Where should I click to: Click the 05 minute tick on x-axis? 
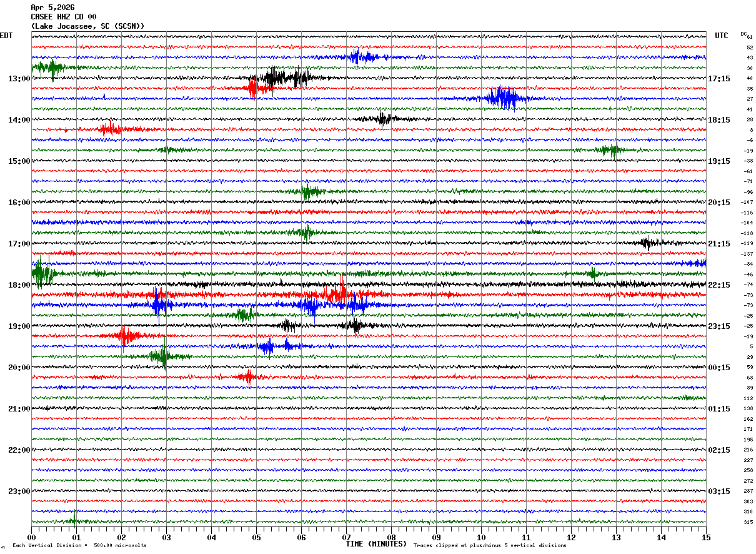pos(256,537)
